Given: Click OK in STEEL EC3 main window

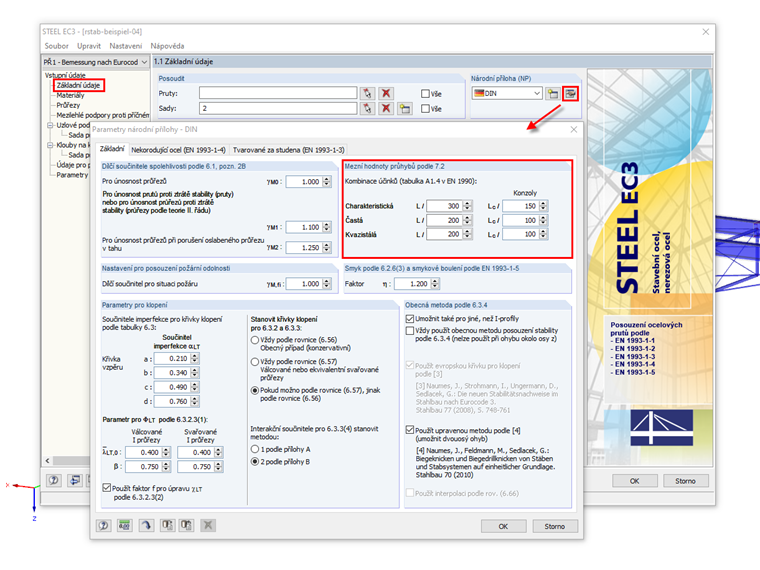Looking at the screenshot, I should click(634, 481).
